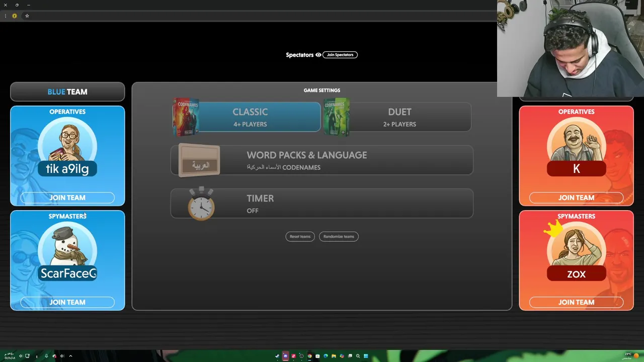The image size is (644, 362).
Task: Click the taskbar clock and date
Action: click(x=10, y=356)
